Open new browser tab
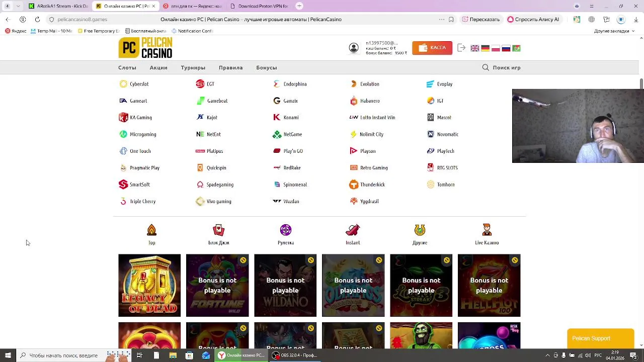The width and height of the screenshot is (644, 362). (299, 6)
